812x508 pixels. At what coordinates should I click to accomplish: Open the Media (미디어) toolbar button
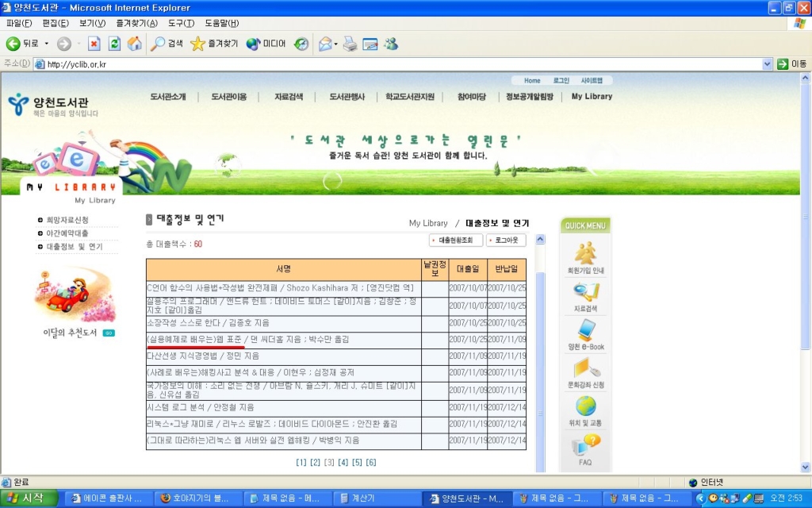pyautogui.click(x=266, y=44)
